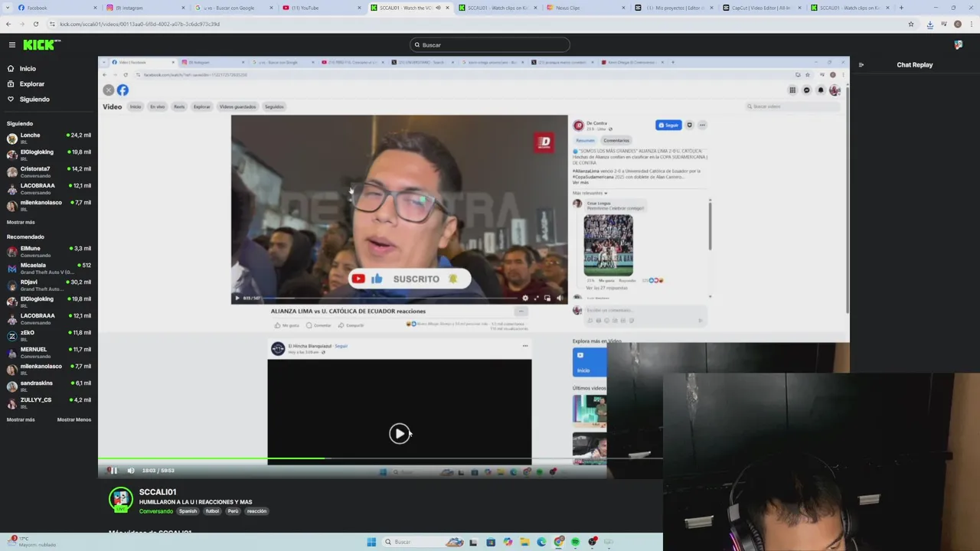The height and width of the screenshot is (551, 980).
Task: Pause the Kick VOD playback
Action: point(113,471)
